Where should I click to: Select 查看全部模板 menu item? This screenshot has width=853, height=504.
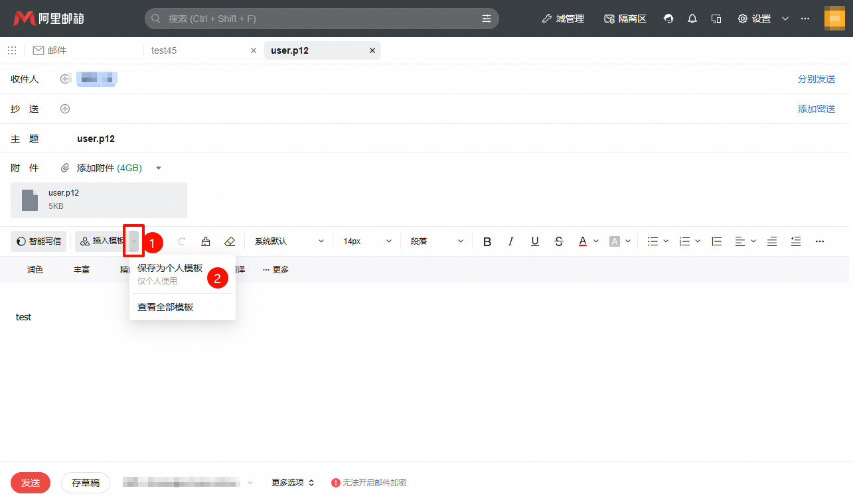click(183, 307)
